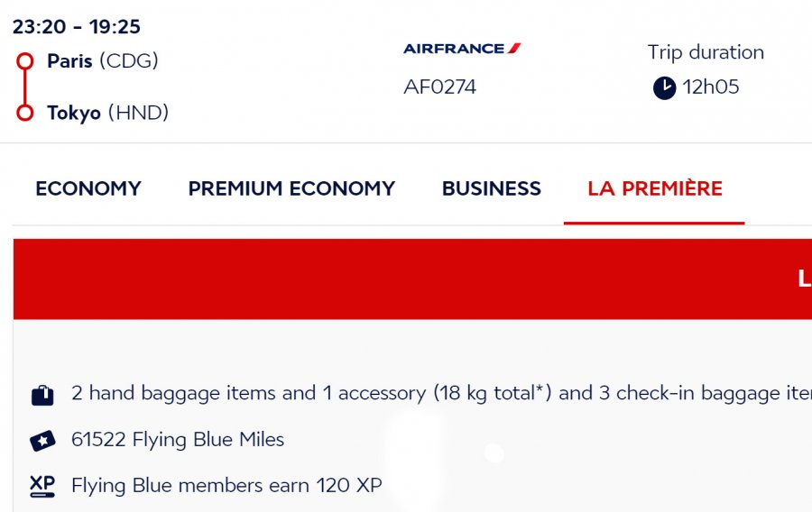Switch to the Economy tab
The height and width of the screenshot is (512, 812).
point(88,188)
